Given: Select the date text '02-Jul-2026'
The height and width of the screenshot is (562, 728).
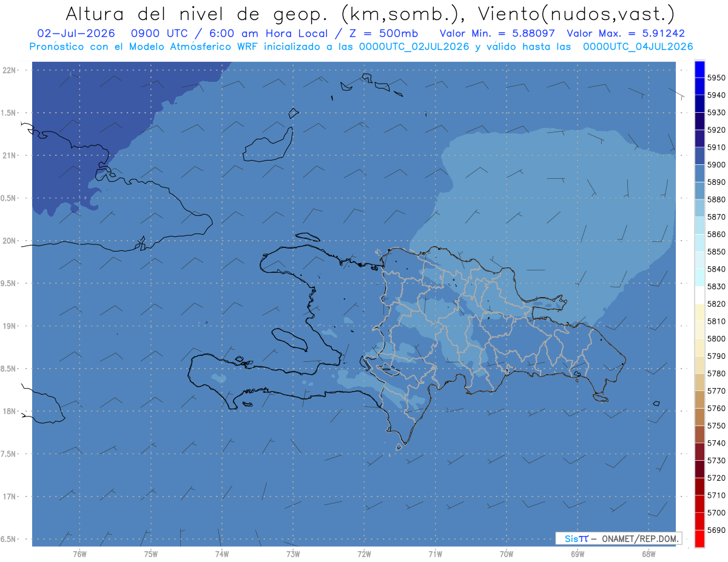Looking at the screenshot, I should (76, 33).
